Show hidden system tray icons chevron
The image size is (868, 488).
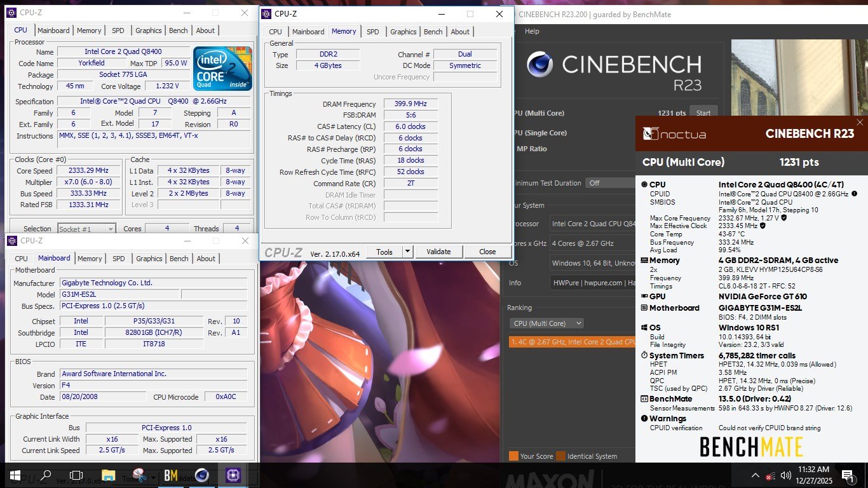(x=756, y=475)
